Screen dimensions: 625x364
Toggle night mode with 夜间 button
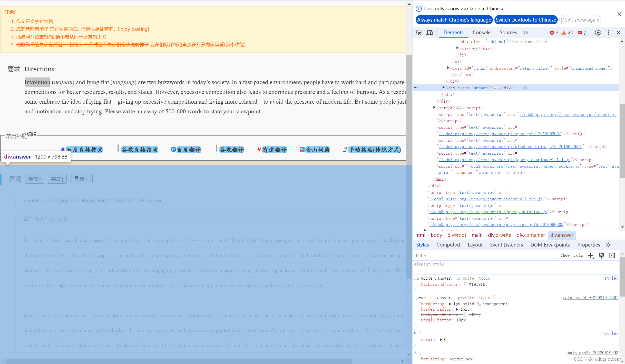[x=82, y=179]
